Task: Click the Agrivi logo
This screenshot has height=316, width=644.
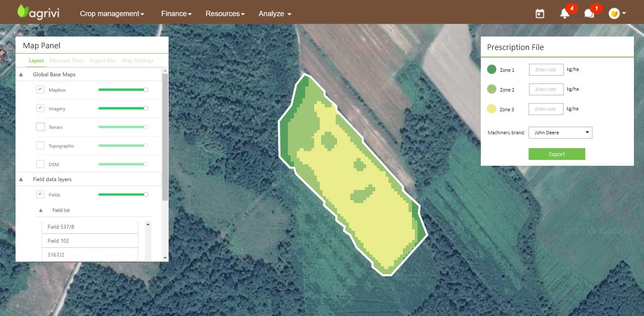Action: (38, 12)
